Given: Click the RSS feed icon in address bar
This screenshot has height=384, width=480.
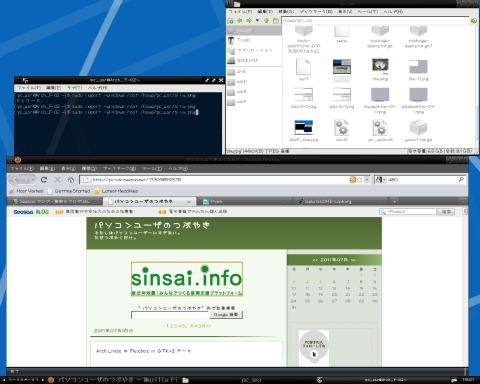Looking at the screenshot, I should (x=353, y=180).
